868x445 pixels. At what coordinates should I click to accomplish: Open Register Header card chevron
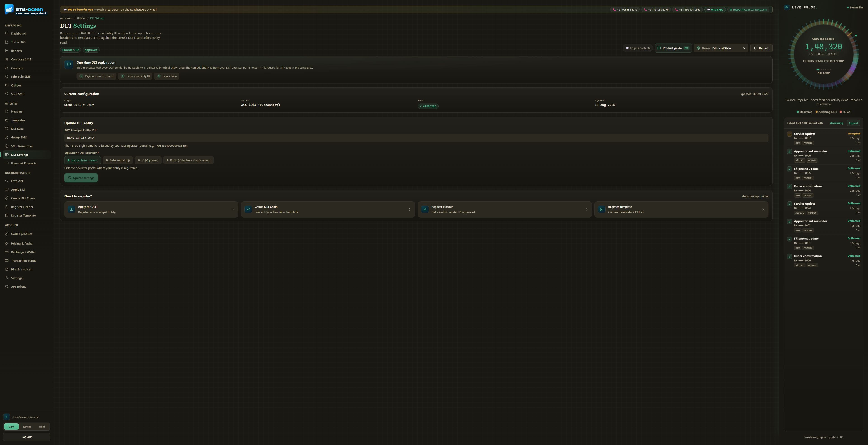click(586, 209)
